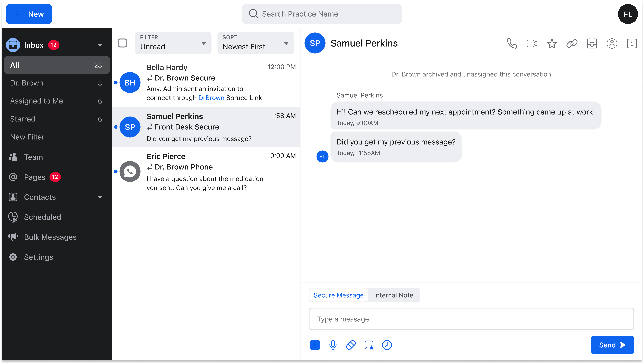The image size is (644, 364).
Task: Click the microphone voice message icon
Action: [333, 345]
